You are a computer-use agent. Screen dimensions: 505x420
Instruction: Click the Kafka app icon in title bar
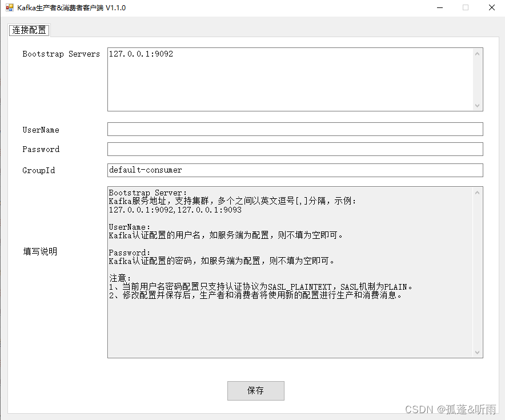click(x=10, y=7)
